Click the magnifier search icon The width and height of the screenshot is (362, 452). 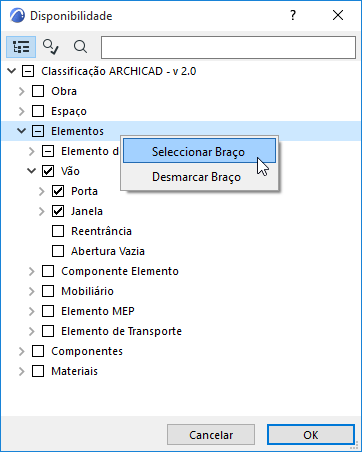pos(80,47)
